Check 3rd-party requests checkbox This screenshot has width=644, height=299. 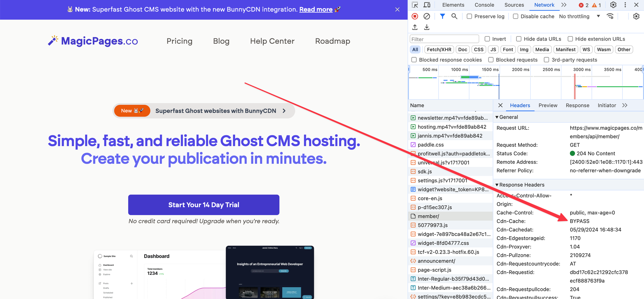point(546,60)
